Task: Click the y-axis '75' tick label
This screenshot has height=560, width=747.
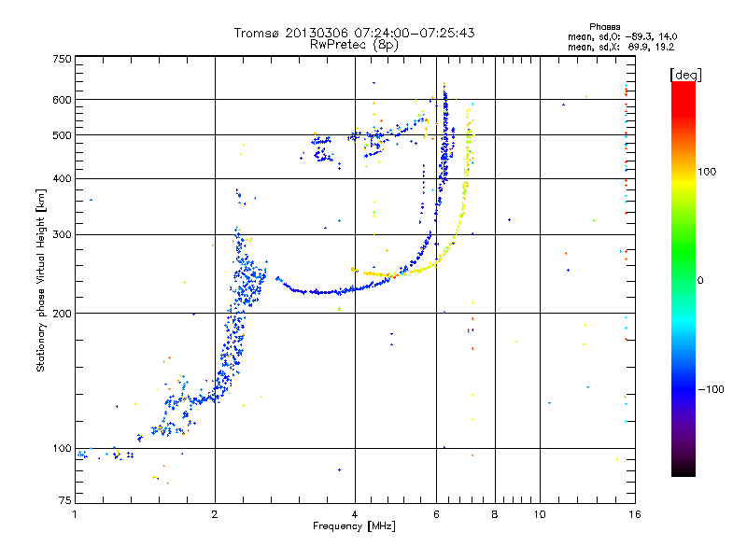Action: (x=65, y=500)
